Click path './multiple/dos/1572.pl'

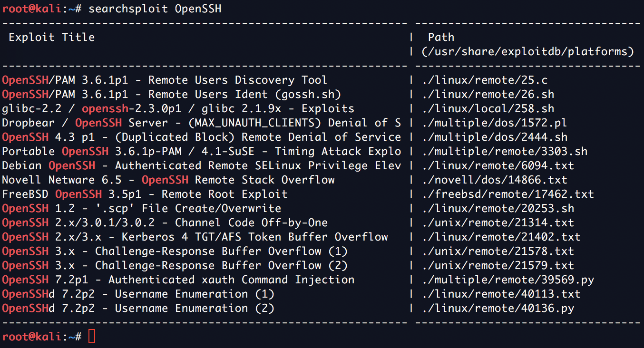tap(494, 123)
